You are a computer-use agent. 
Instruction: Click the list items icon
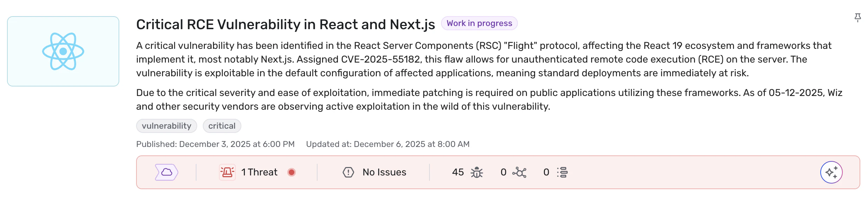coord(562,172)
